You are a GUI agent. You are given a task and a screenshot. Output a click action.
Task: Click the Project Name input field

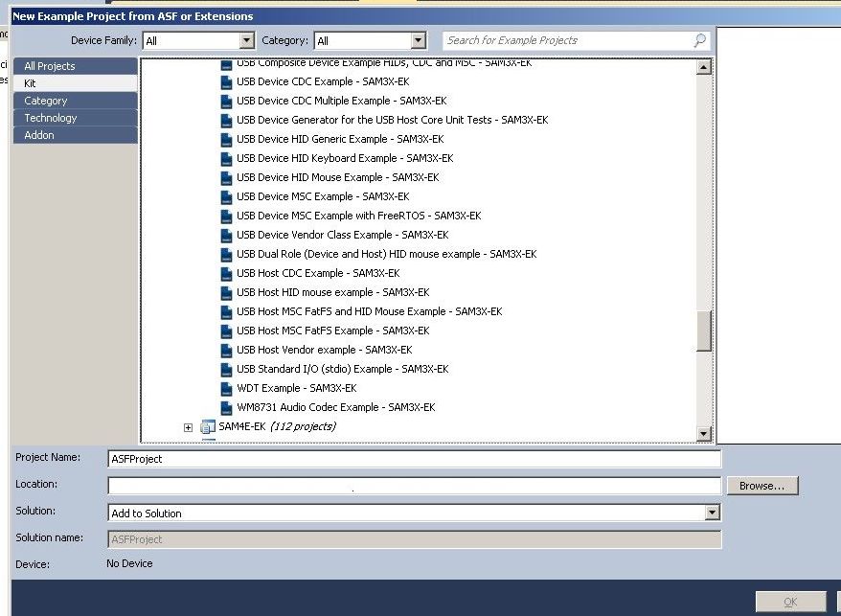(414, 459)
